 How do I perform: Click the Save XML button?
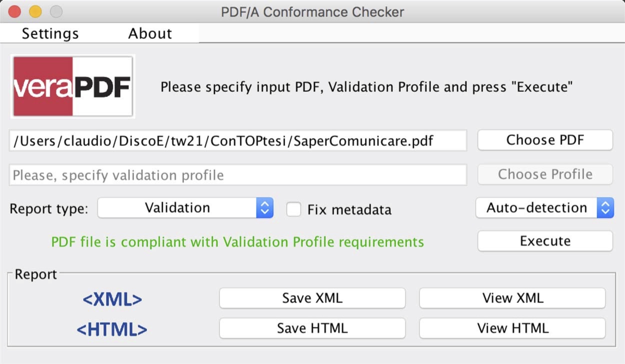click(x=312, y=298)
